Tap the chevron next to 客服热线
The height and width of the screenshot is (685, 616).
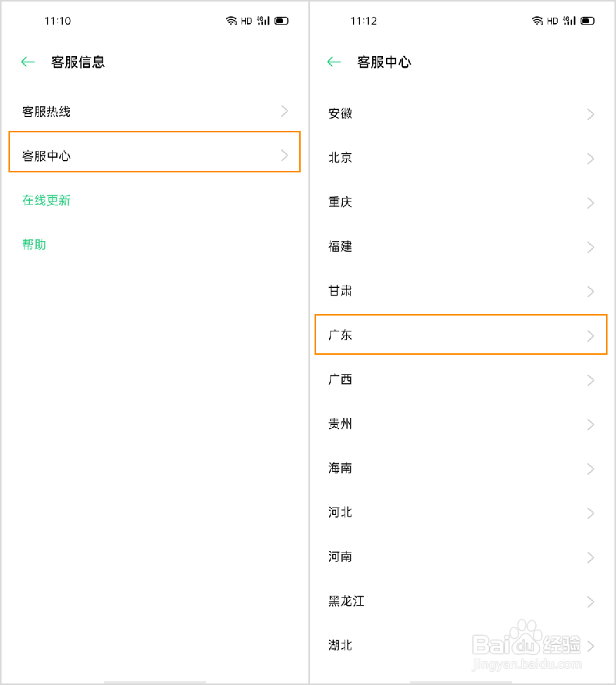(285, 112)
